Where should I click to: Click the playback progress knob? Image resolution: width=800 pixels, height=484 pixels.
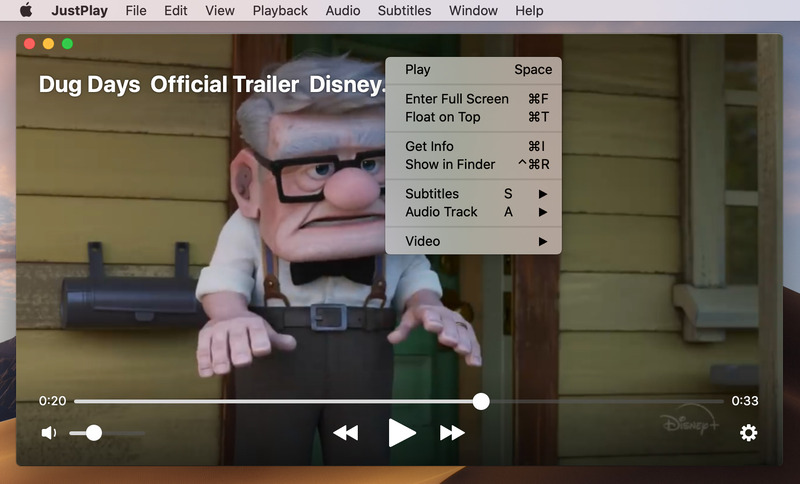point(481,401)
